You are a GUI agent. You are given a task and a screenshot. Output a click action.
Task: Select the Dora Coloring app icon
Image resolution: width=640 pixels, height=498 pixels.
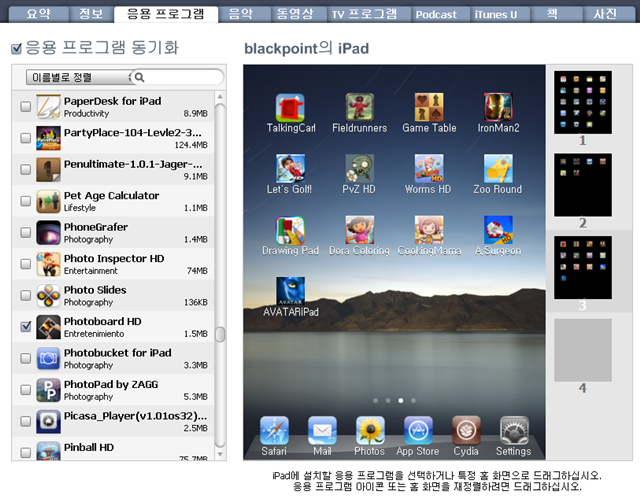click(359, 230)
